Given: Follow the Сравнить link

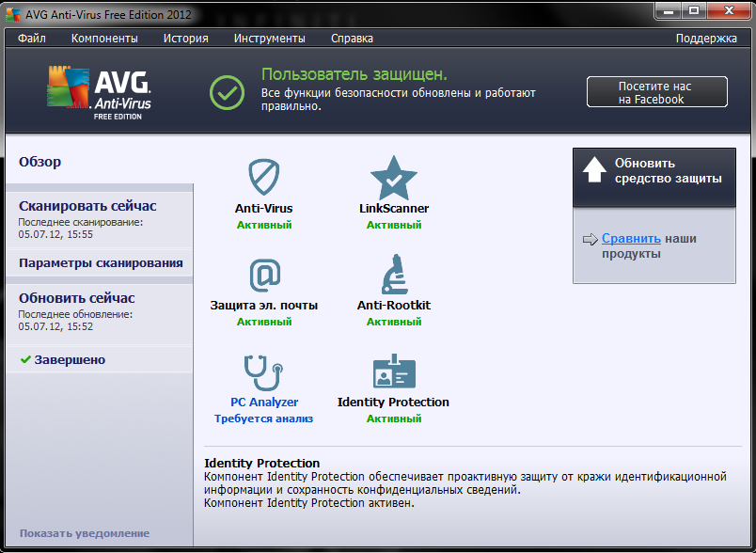Looking at the screenshot, I should coord(631,239).
